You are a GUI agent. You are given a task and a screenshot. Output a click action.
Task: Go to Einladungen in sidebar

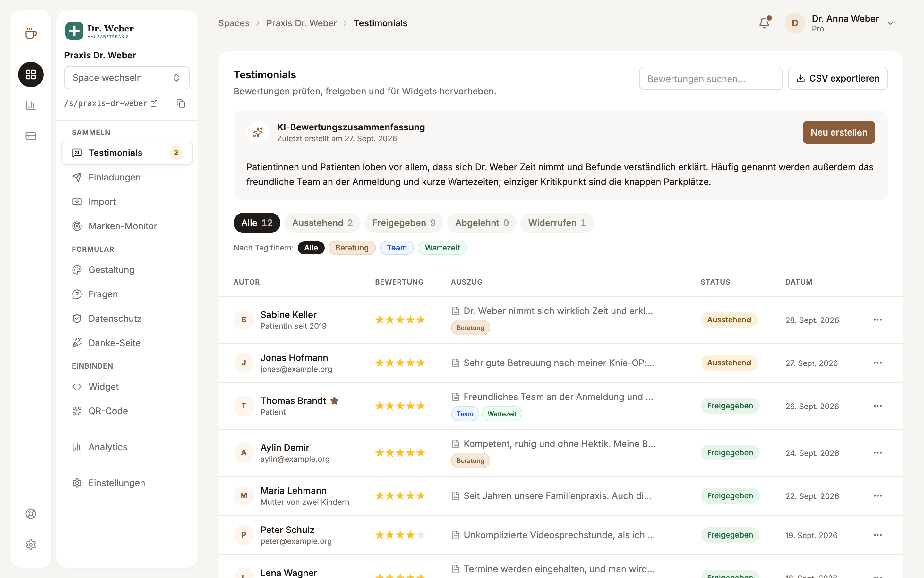tap(127, 177)
